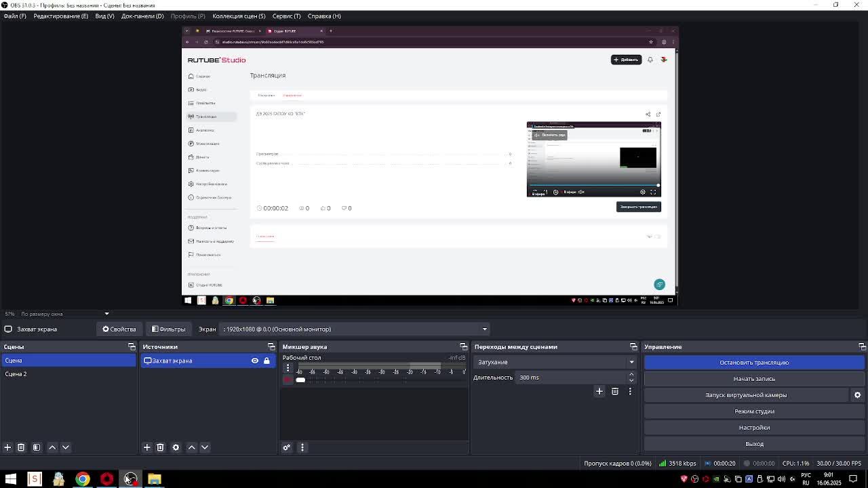Click the CPU: 1.1% status text
The width and height of the screenshot is (868, 488).
[795, 464]
